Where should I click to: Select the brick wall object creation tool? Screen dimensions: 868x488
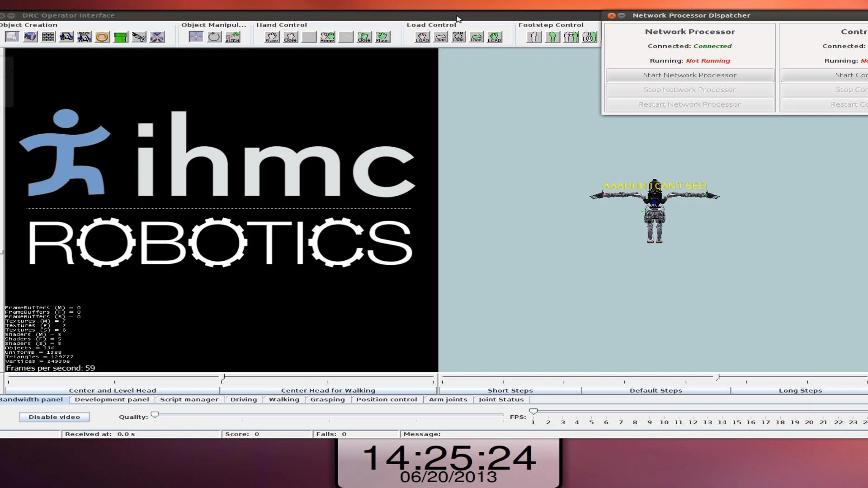pos(47,37)
